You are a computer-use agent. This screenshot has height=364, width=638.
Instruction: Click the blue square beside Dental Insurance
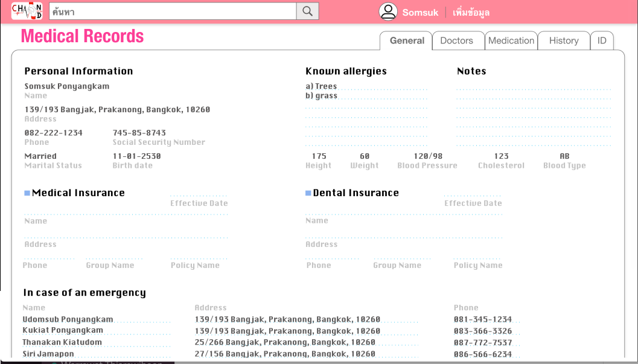[308, 193]
